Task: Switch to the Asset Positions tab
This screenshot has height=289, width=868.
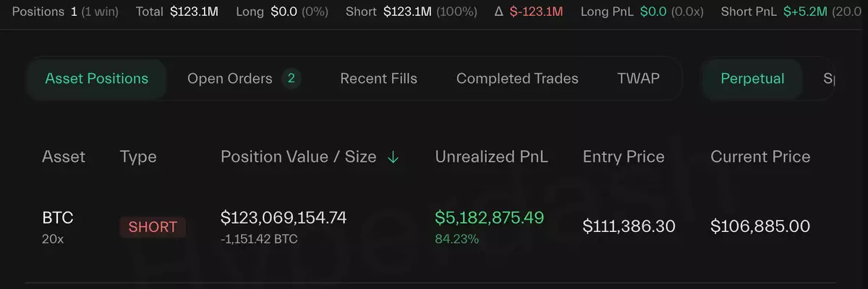Action: pyautogui.click(x=97, y=79)
